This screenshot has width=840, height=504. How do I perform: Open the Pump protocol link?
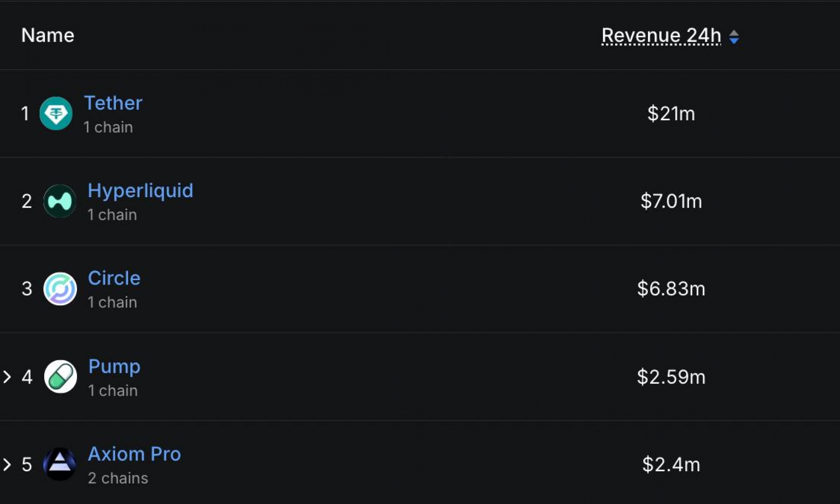pyautogui.click(x=114, y=366)
